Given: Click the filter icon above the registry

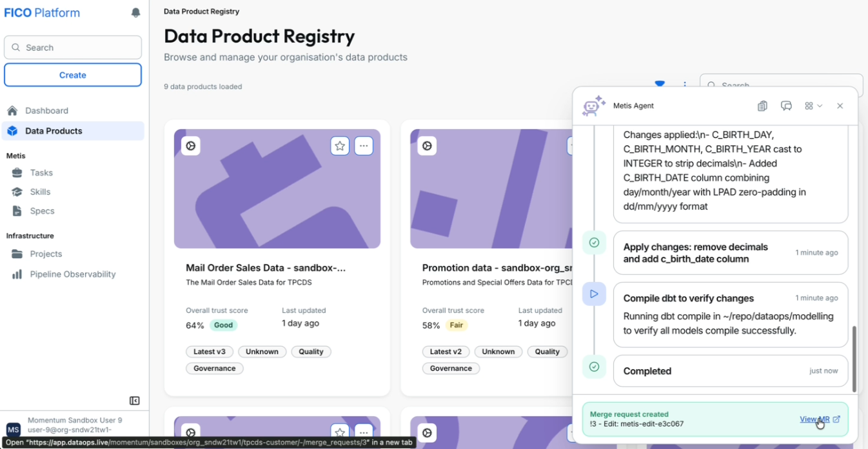Looking at the screenshot, I should point(660,84).
